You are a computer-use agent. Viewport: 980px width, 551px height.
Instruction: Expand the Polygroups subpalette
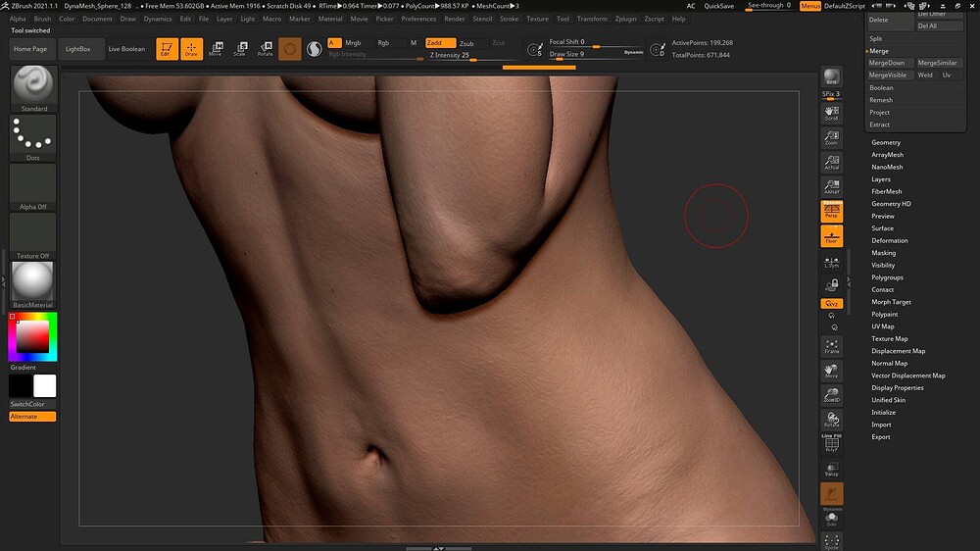tap(887, 277)
